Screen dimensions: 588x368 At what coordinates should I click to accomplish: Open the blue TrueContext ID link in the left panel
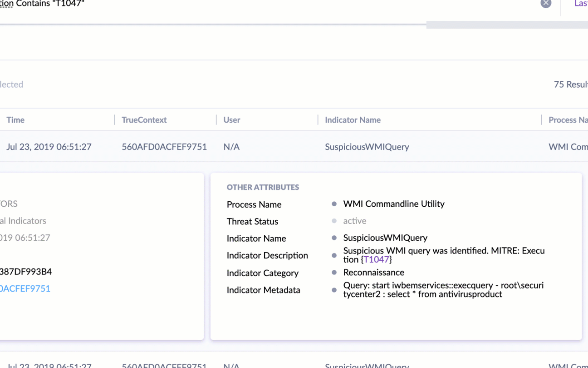25,289
